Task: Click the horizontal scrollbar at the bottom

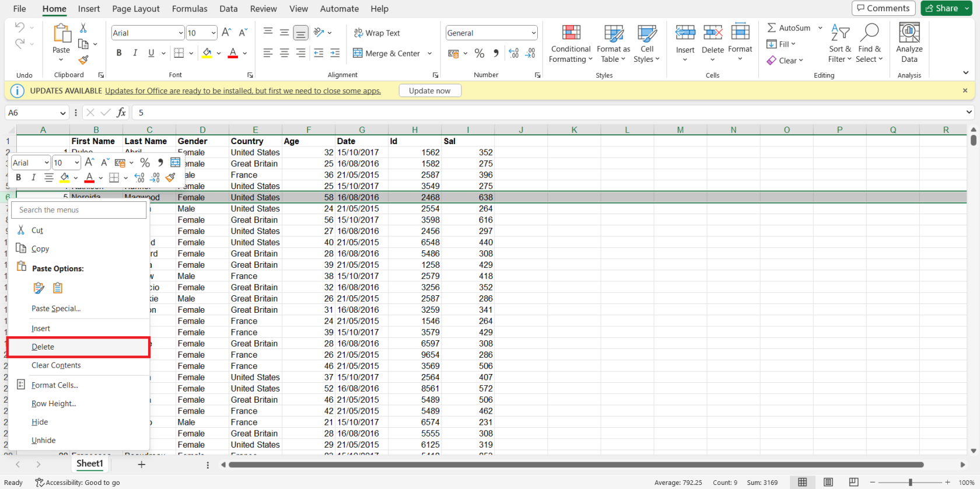Action: 576,464
